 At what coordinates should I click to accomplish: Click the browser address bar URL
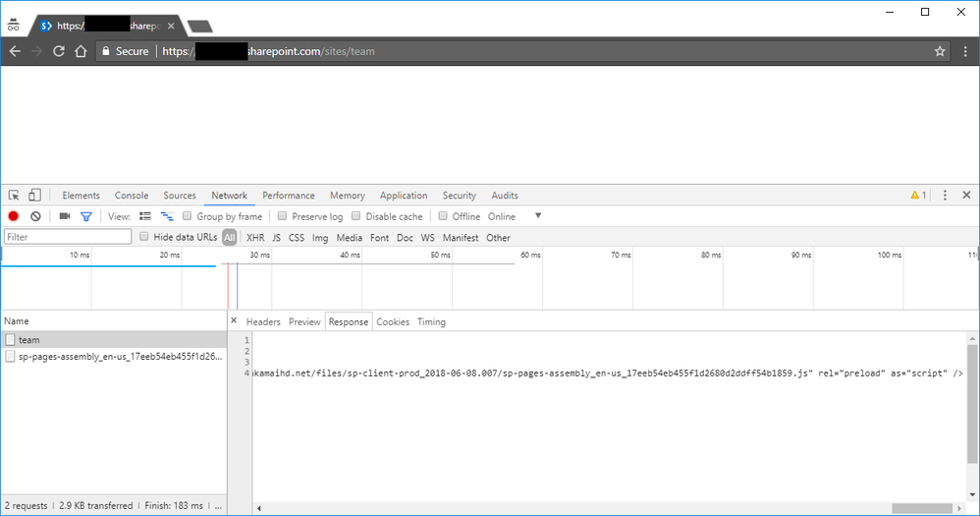[x=268, y=51]
